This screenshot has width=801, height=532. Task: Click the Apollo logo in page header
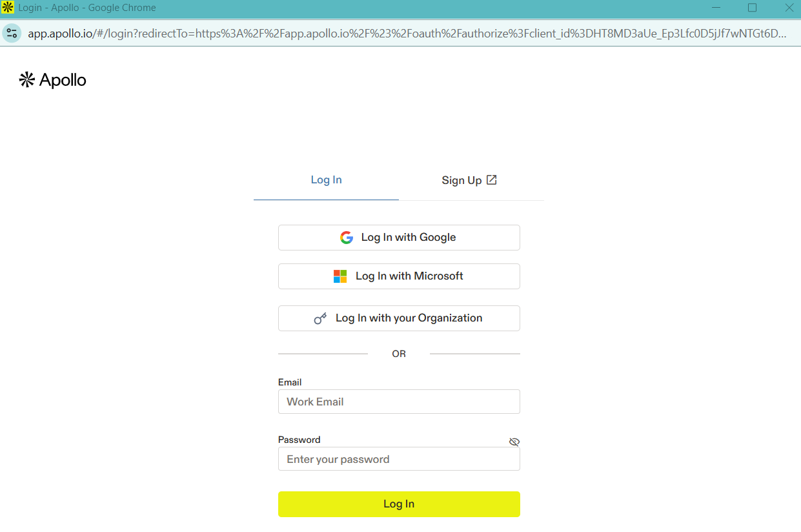[52, 80]
